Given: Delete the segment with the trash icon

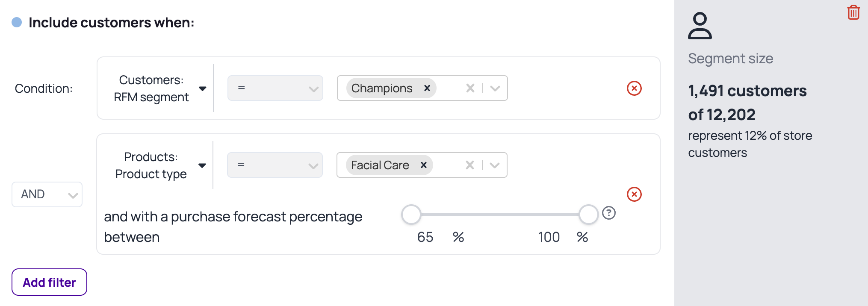Looking at the screenshot, I should coord(853,12).
